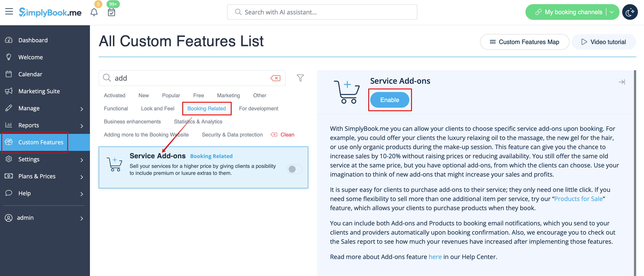Screen dimensions: 644x276
Task: Click the Dashboard gauge icon in sidebar
Action: [x=9, y=40]
